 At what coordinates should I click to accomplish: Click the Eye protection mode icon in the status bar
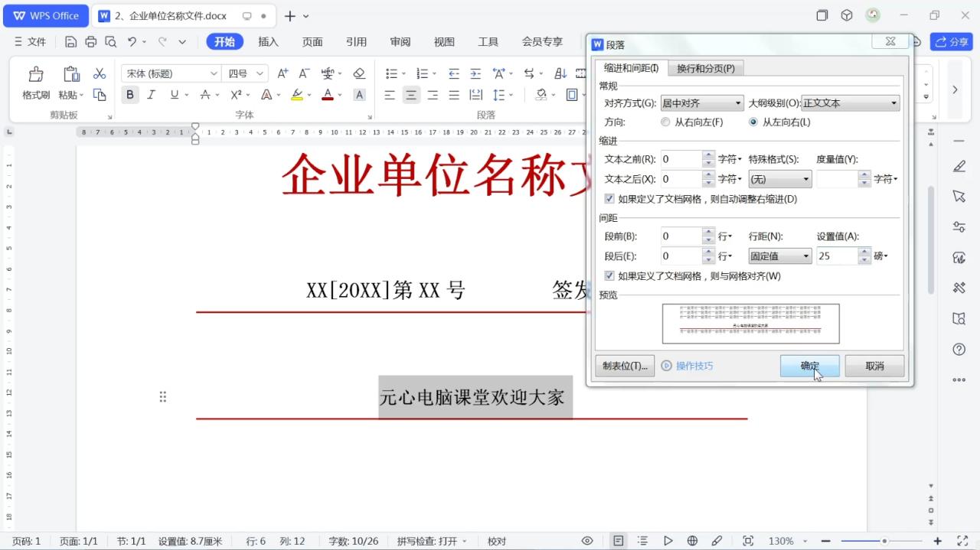click(587, 541)
